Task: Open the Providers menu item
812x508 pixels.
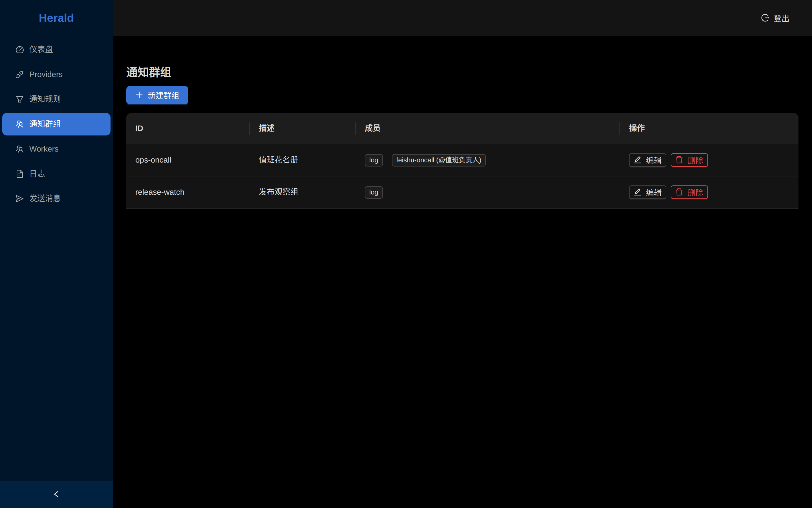Action: coord(56,75)
